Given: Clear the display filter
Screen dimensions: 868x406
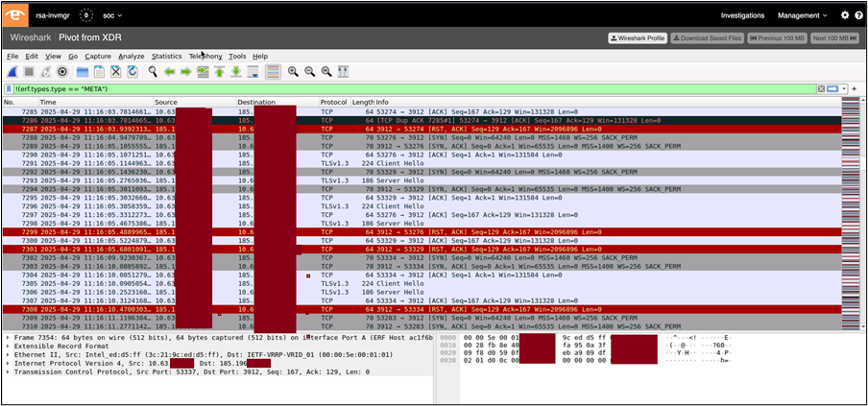Looking at the screenshot, I should pos(822,89).
